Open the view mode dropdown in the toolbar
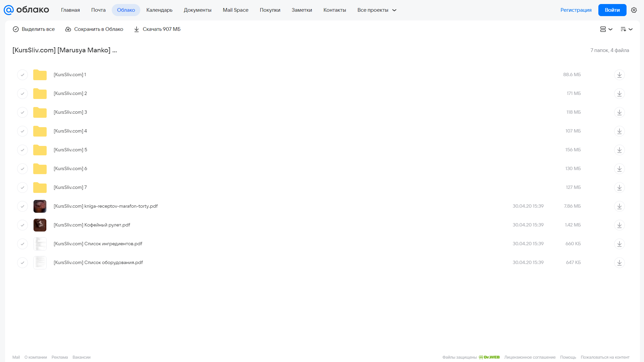The image size is (644, 362). tap(606, 29)
